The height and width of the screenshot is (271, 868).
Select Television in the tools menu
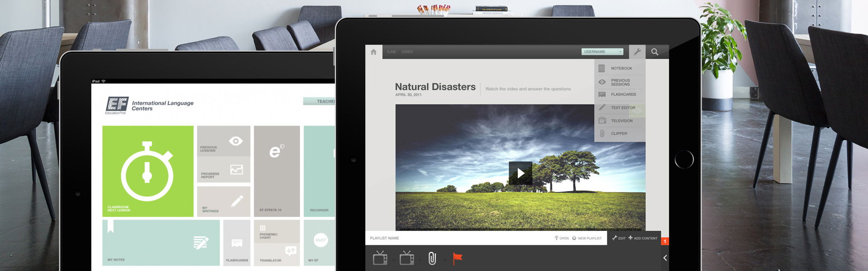[621, 121]
